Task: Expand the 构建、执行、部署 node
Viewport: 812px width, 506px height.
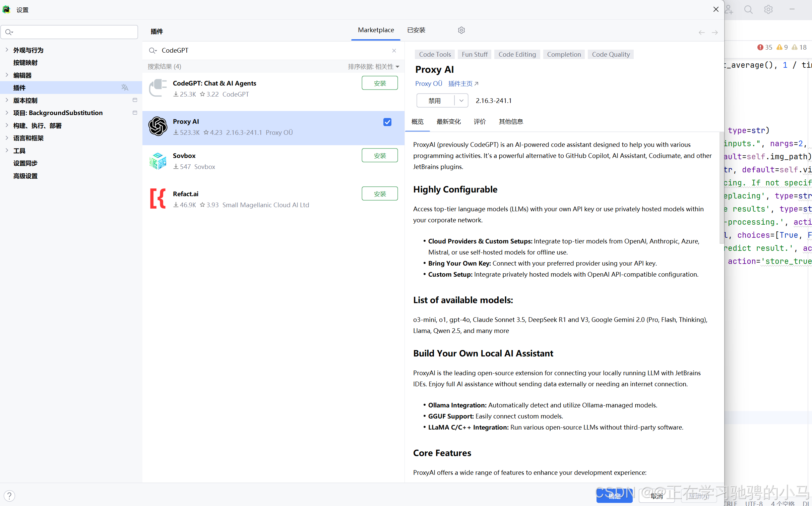Action: (x=7, y=125)
